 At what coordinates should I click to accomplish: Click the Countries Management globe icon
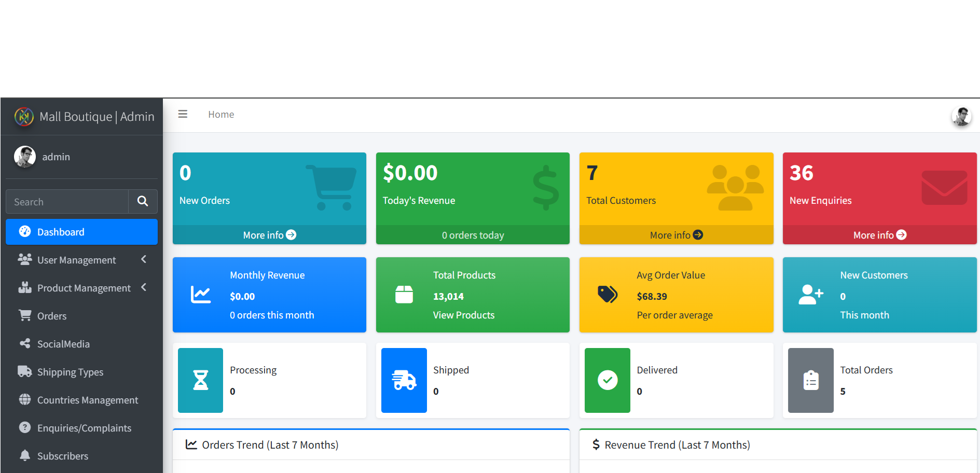(24, 399)
